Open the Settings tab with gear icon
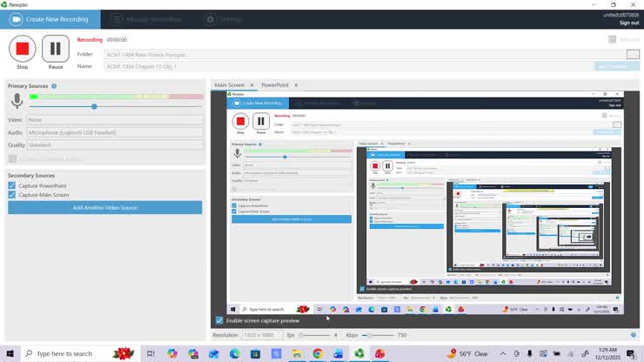Viewport: 644px width, 362px height. coord(224,19)
